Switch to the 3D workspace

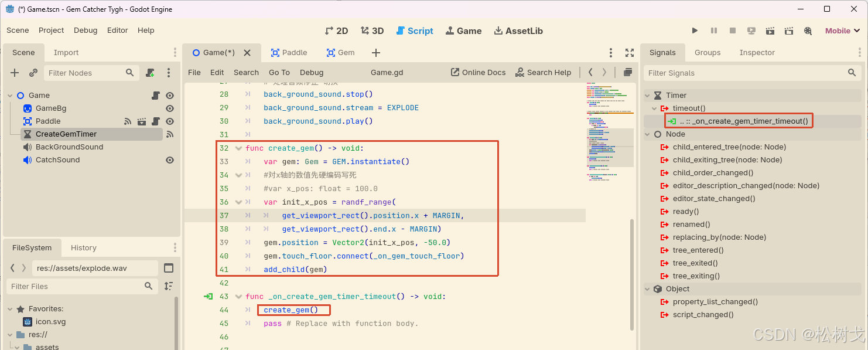point(372,30)
